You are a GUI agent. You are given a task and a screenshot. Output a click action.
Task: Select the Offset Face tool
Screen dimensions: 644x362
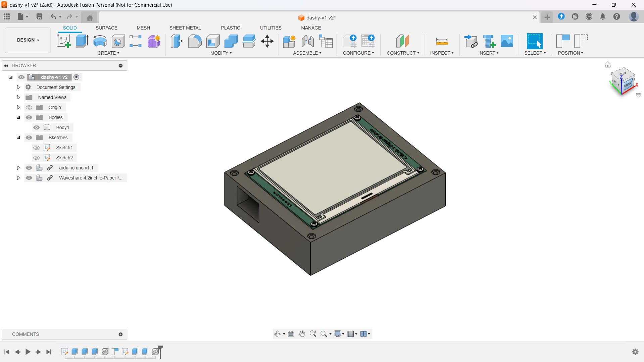tap(249, 41)
